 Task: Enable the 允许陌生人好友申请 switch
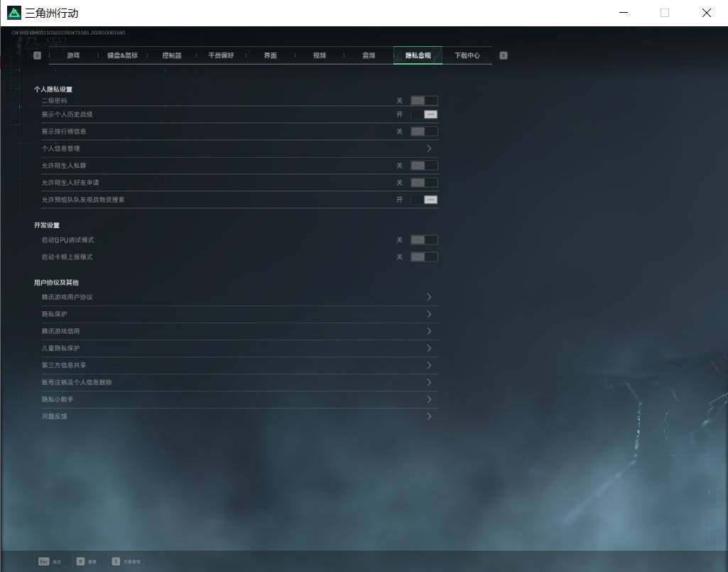424,183
